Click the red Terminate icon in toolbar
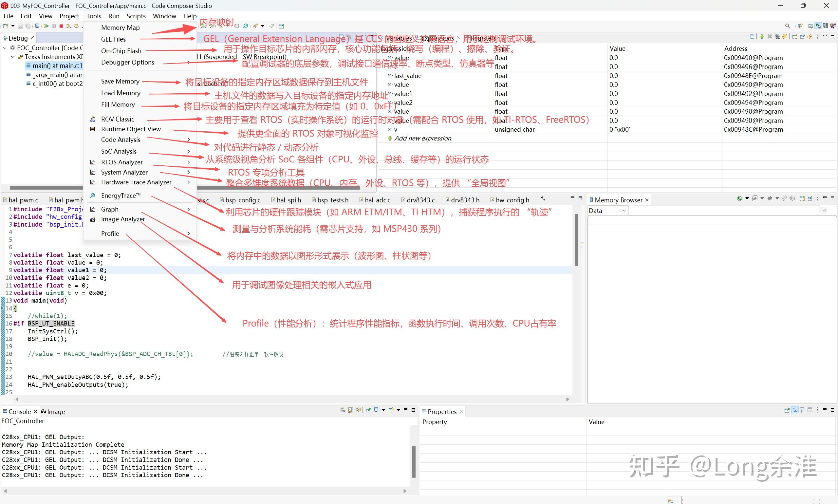This screenshot has height=504, width=838. coord(62,26)
